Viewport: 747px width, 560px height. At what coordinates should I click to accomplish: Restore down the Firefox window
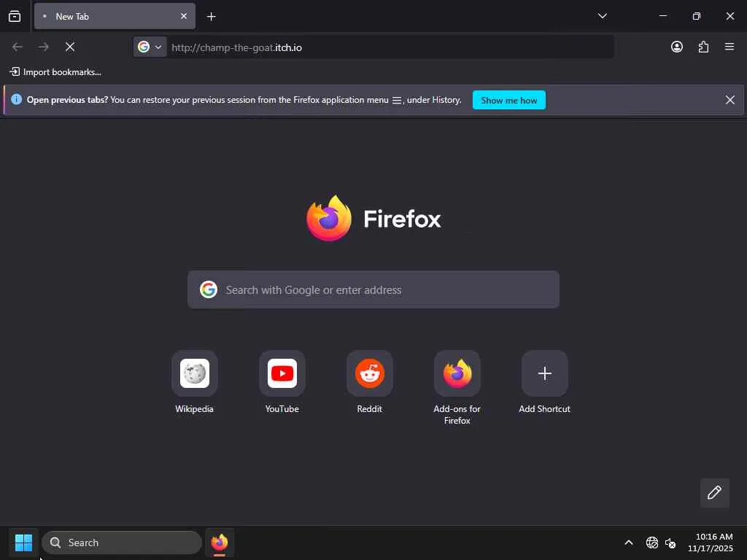(x=696, y=16)
